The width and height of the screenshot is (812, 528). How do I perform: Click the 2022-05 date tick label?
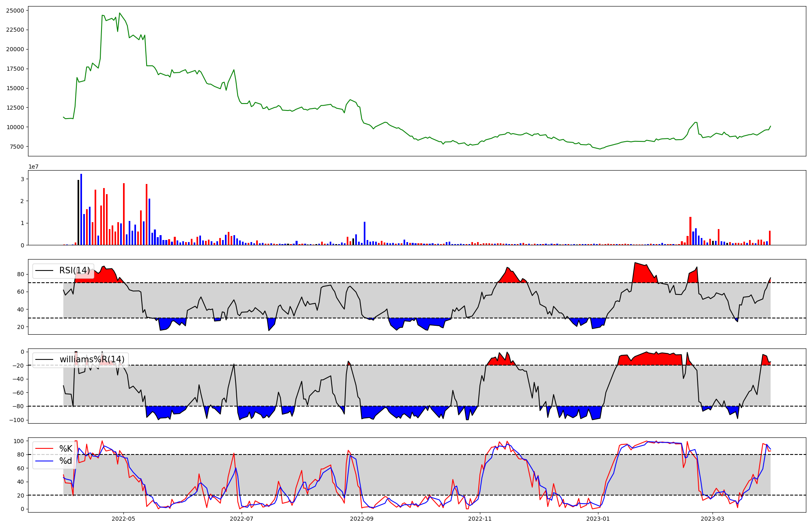coord(123,519)
